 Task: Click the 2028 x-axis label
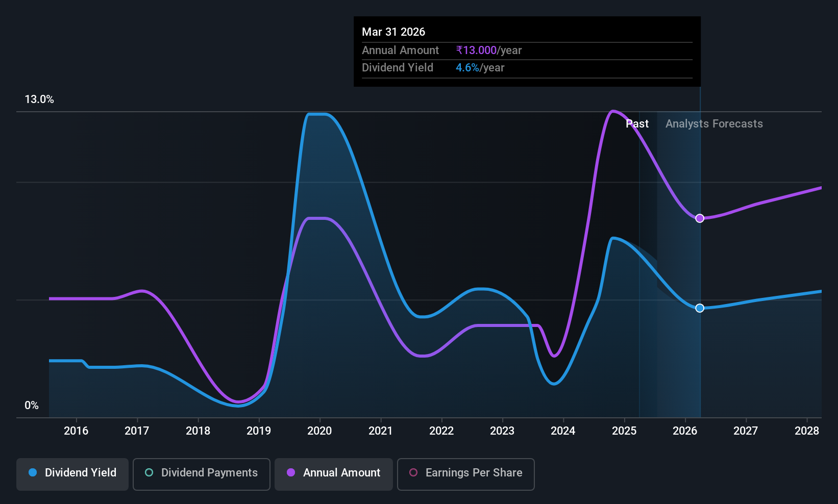coord(807,431)
